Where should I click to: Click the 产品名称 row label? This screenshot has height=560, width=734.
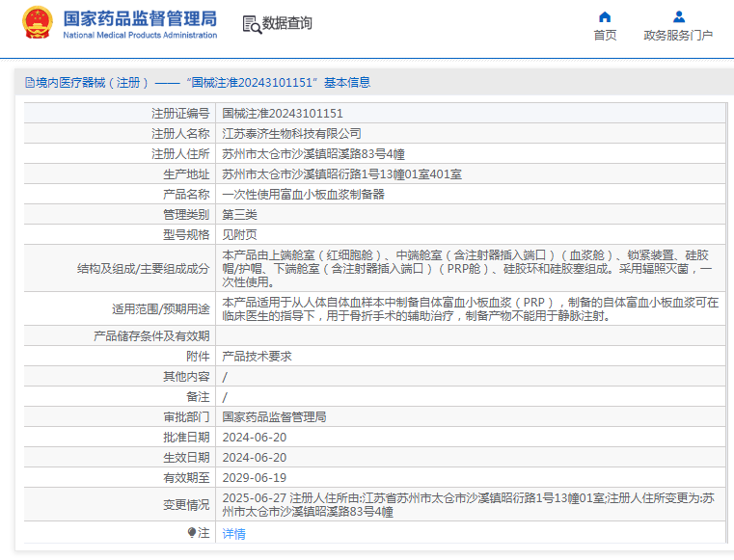click(186, 194)
